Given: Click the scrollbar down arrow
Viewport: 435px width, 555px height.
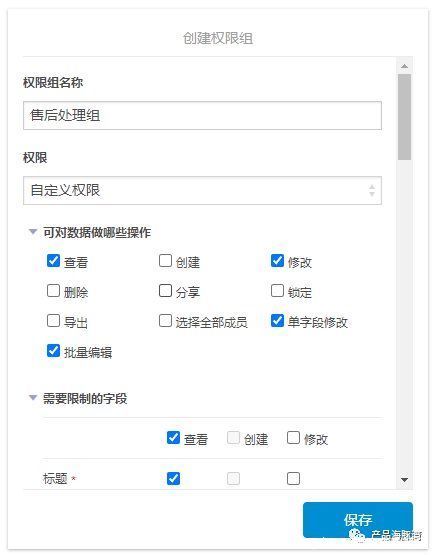Looking at the screenshot, I should click(x=405, y=480).
